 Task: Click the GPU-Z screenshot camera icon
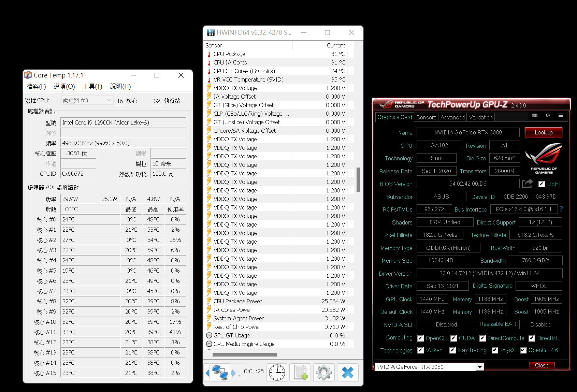click(x=535, y=116)
